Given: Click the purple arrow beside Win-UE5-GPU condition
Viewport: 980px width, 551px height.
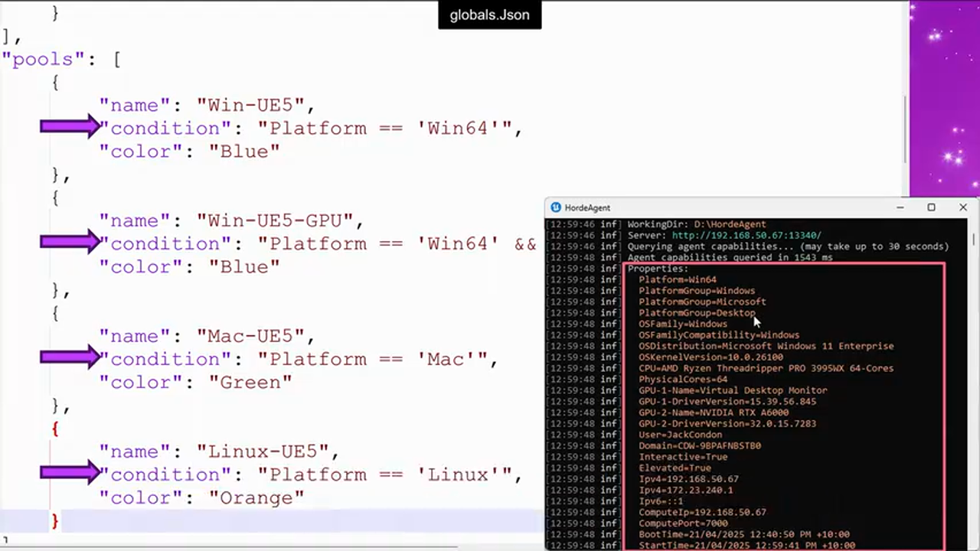Looking at the screenshot, I should tap(67, 243).
